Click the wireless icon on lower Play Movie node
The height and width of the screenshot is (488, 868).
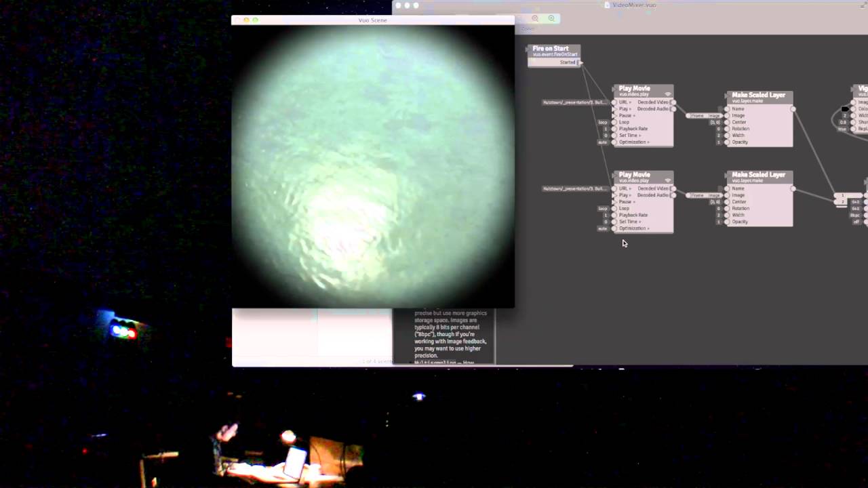tap(667, 180)
